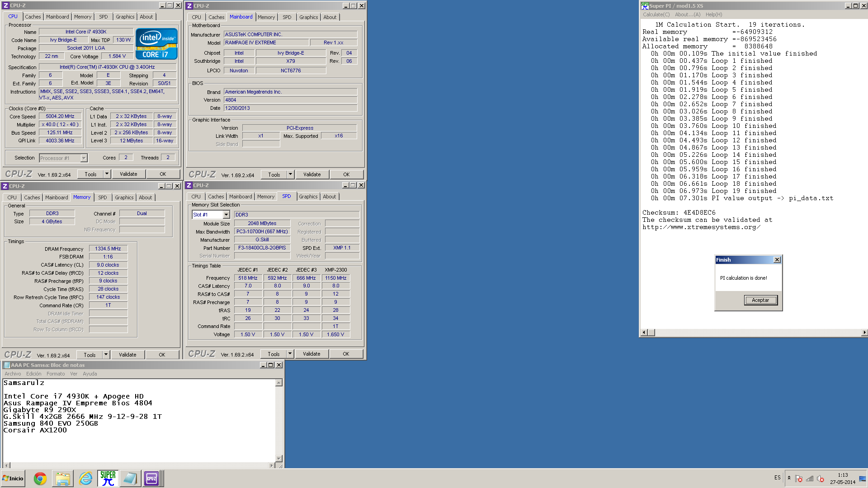The width and height of the screenshot is (868, 488).
Task: Click Aceptar in the Finish dialog
Action: [760, 300]
